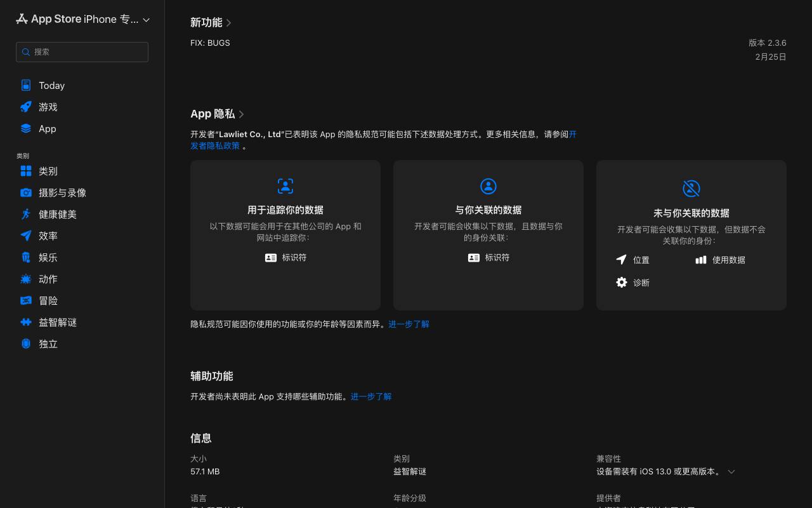
Task: Click the 娱乐 popcorn icon
Action: click(26, 257)
